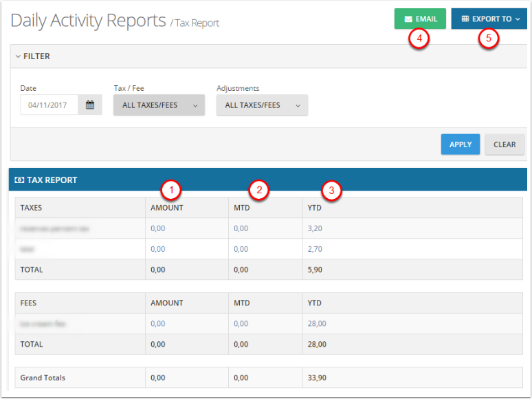Image resolution: width=532 pixels, height=399 pixels.
Task: Click the envelope icon on EMAIL button
Action: pyautogui.click(x=408, y=19)
